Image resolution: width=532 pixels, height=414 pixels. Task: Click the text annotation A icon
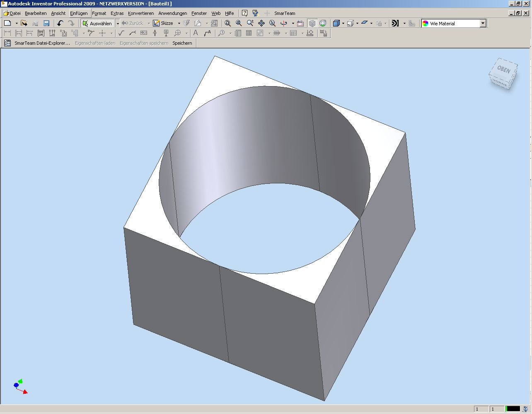pos(196,33)
